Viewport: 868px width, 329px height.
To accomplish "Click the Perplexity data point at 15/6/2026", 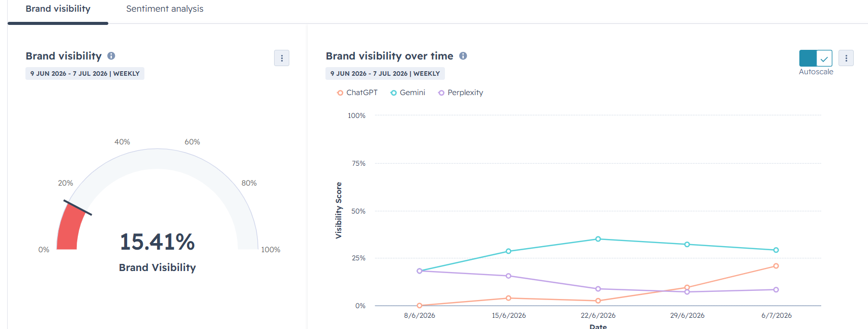I will pyautogui.click(x=508, y=276).
